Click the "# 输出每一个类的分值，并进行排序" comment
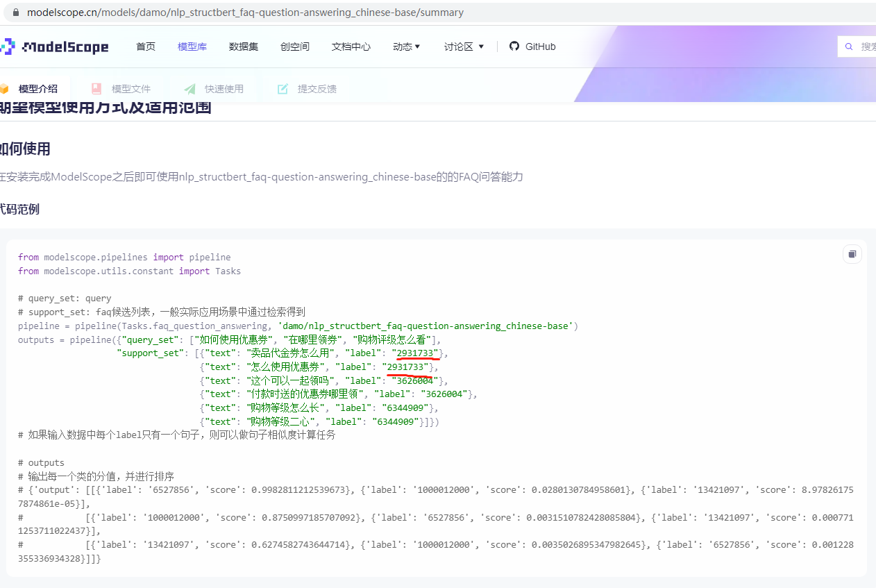The height and width of the screenshot is (588, 876). [x=96, y=476]
